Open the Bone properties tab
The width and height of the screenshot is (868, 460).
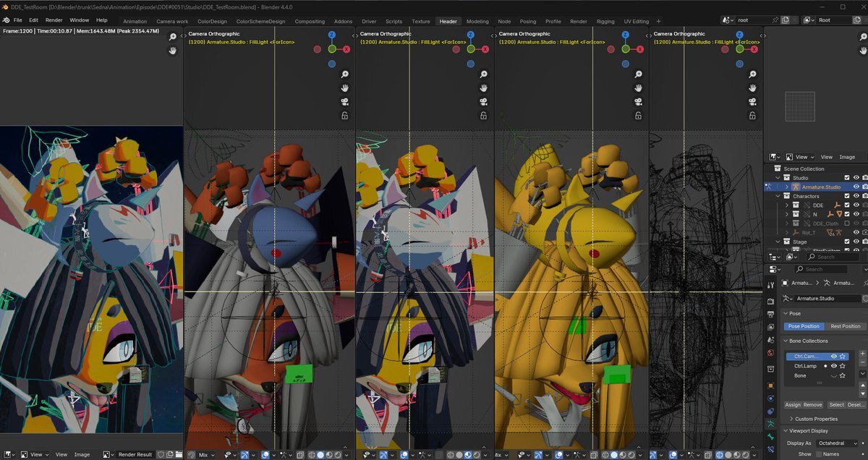point(770,437)
